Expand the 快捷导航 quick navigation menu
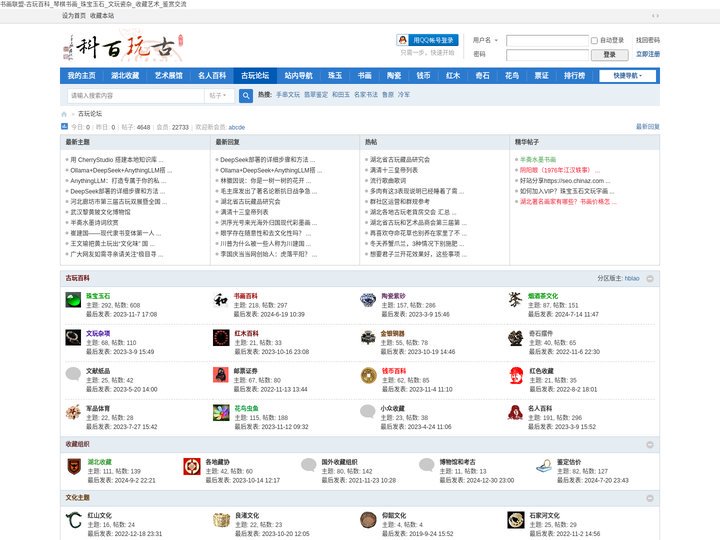This screenshot has height=540, width=720. (x=627, y=76)
